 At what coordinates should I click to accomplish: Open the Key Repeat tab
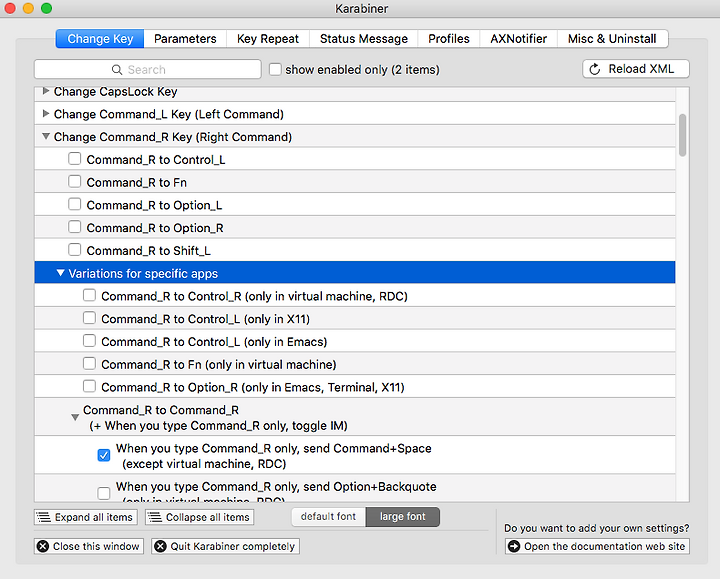[x=268, y=39]
